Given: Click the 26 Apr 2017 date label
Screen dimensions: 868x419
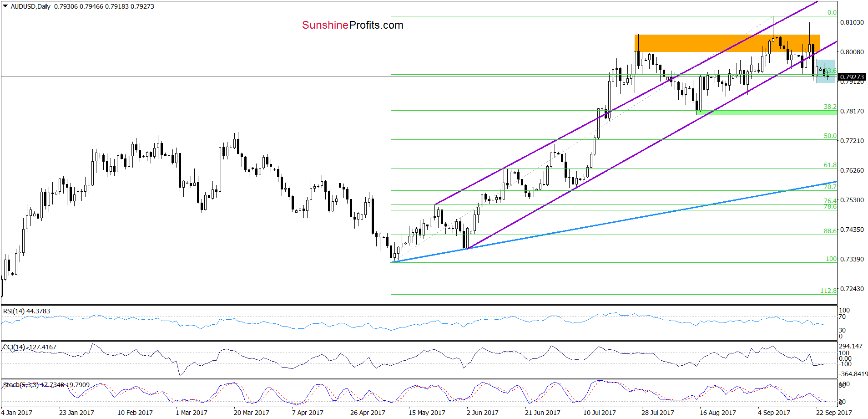Looking at the screenshot, I should (368, 413).
